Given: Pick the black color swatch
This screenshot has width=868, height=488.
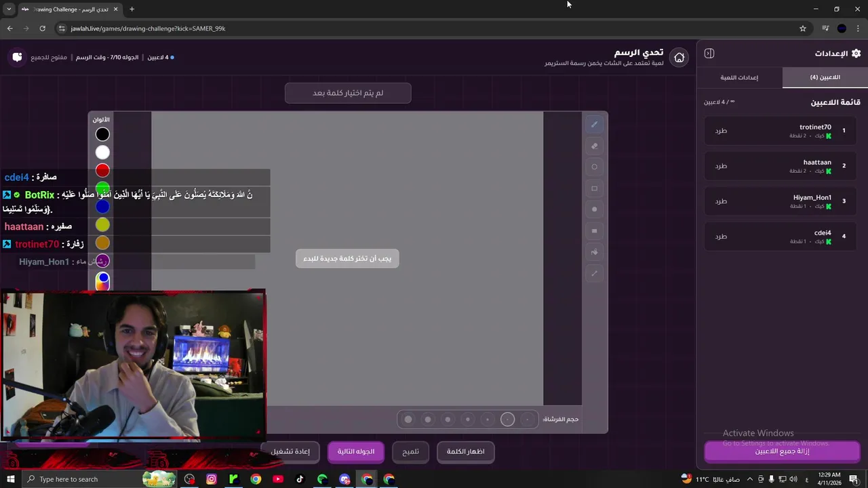Looking at the screenshot, I should (x=102, y=134).
